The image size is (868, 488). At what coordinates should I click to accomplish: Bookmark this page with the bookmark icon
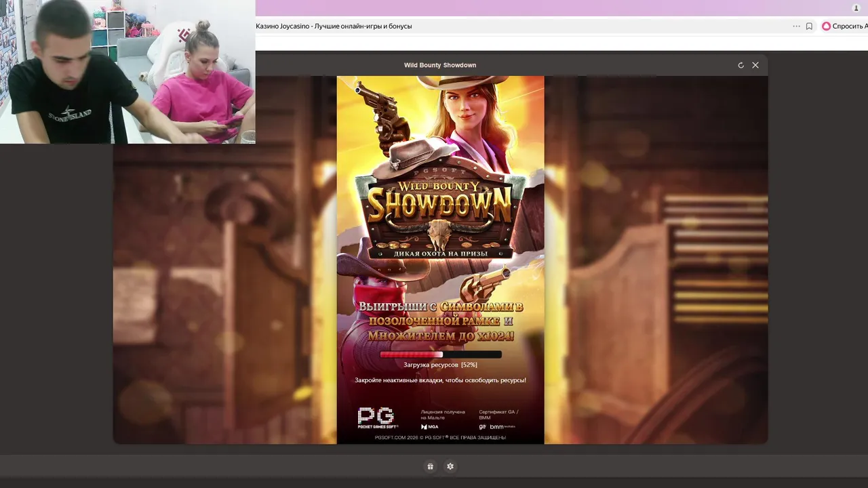click(x=809, y=26)
